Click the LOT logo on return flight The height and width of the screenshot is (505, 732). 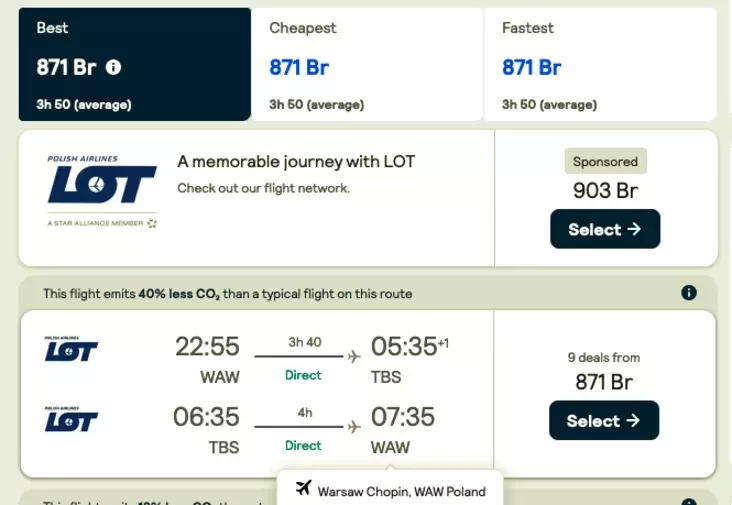tap(71, 419)
